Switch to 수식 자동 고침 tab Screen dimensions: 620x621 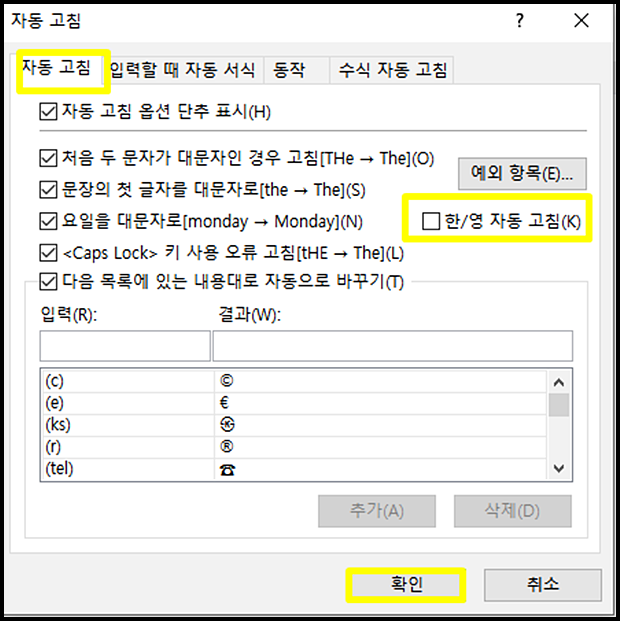point(392,70)
